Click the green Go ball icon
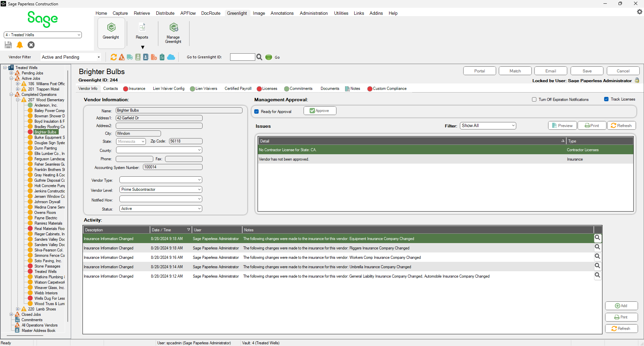The width and height of the screenshot is (644, 346). point(269,57)
